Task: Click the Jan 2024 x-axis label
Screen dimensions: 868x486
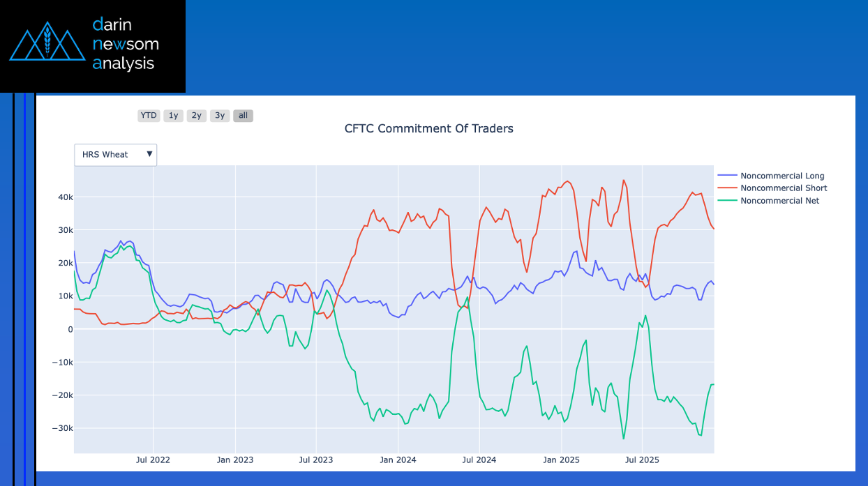Action: coord(398,460)
